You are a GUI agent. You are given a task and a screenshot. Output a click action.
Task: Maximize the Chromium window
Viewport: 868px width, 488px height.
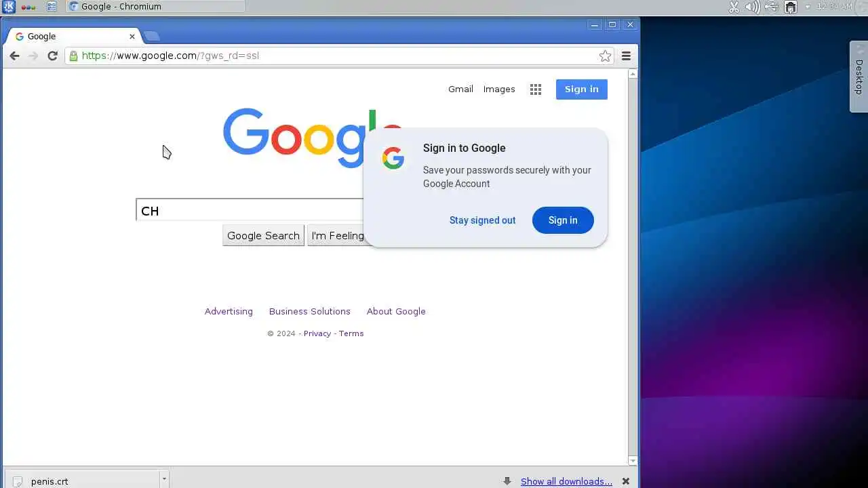[x=612, y=24]
